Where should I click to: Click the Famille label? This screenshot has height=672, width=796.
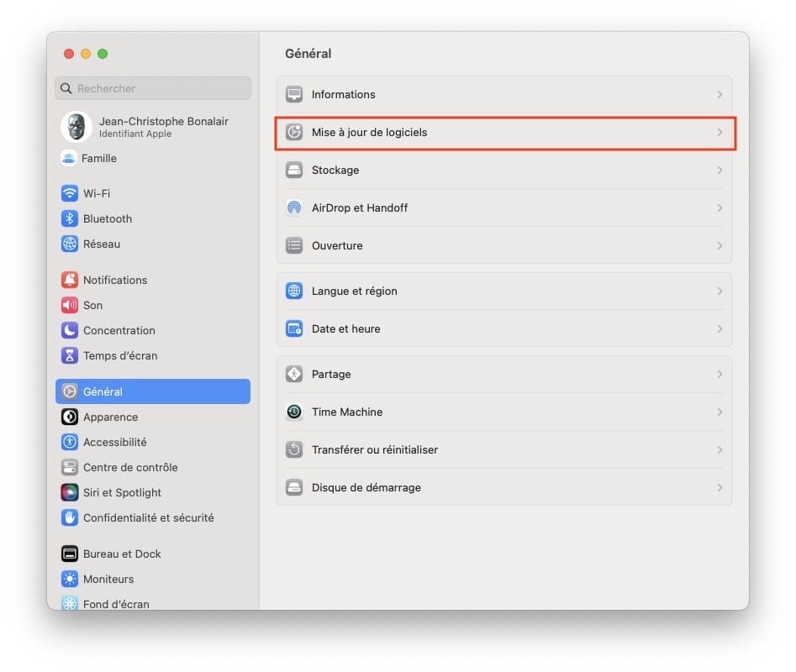(x=99, y=158)
